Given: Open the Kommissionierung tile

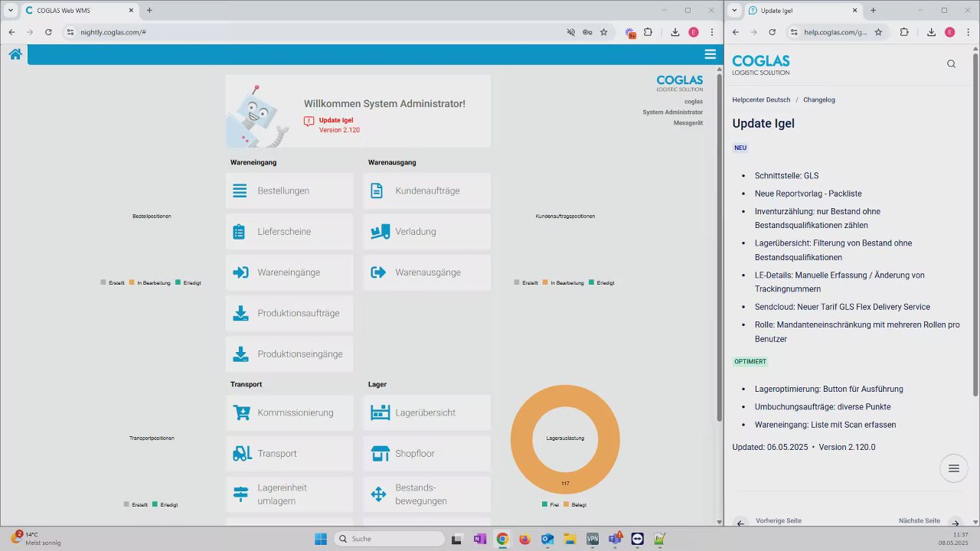Looking at the screenshot, I should [289, 412].
